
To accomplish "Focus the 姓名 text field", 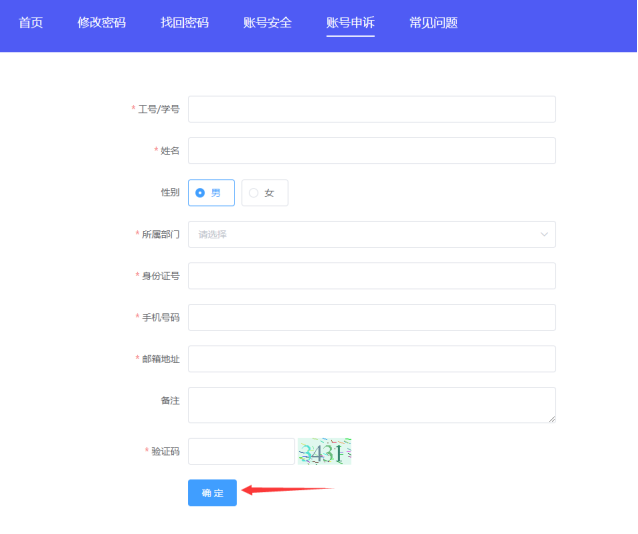I will tap(371, 150).
